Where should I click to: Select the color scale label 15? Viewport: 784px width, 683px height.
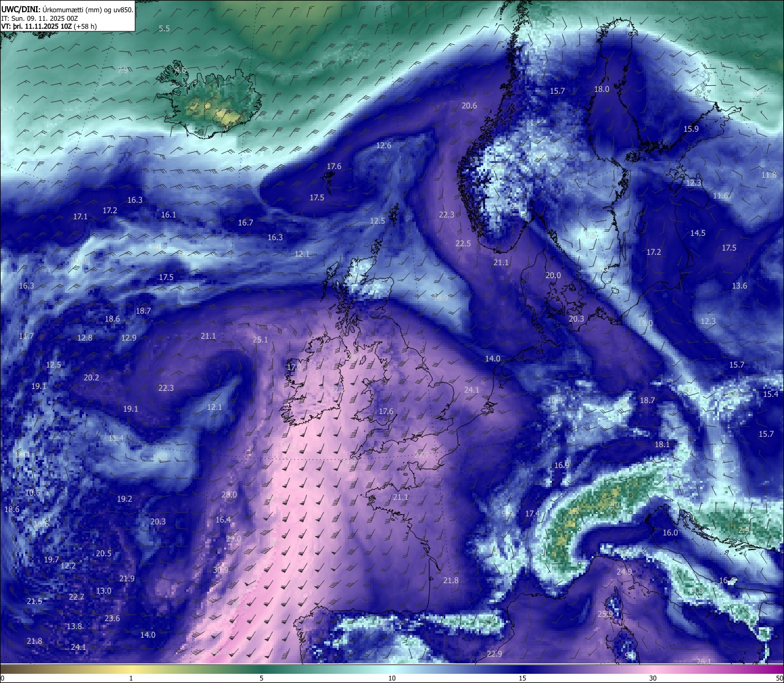[x=522, y=678]
